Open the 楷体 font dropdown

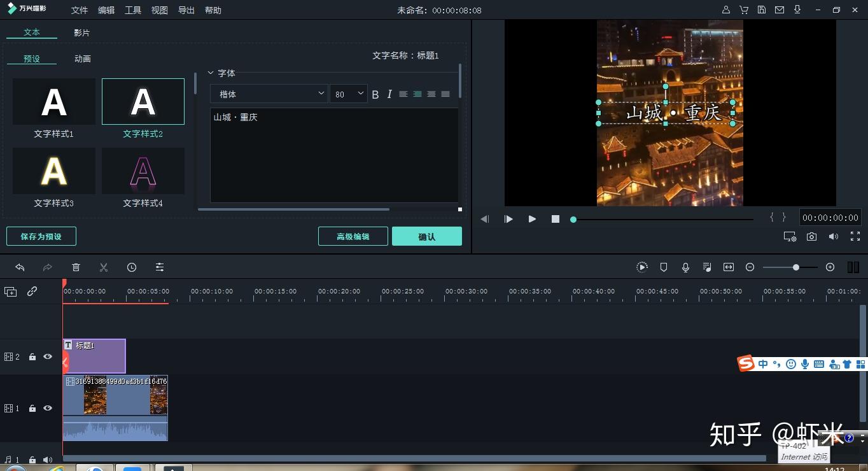[x=269, y=94]
